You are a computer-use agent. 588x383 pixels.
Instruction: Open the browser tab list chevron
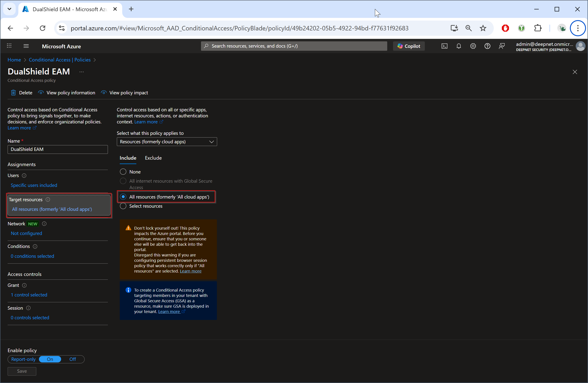click(x=9, y=9)
